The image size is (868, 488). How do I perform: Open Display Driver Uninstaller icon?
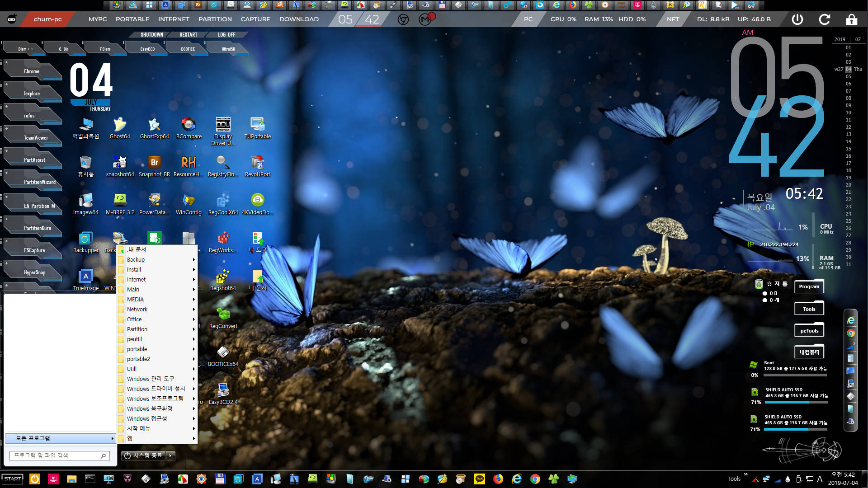pyautogui.click(x=223, y=131)
